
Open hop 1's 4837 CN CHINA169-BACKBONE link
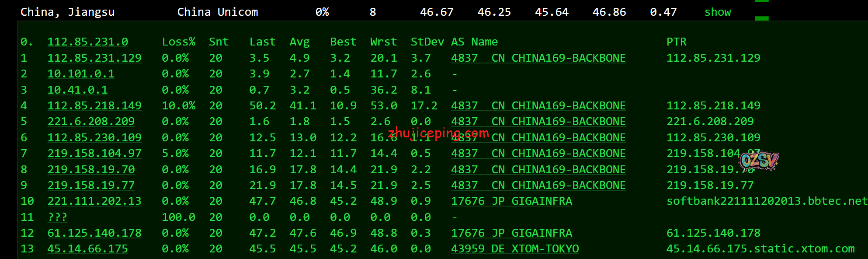click(x=538, y=58)
